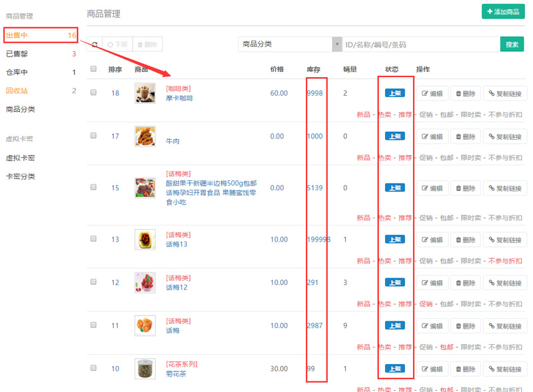
Task: Click edit button for 摩卡咖啡 row
Action: [432, 94]
